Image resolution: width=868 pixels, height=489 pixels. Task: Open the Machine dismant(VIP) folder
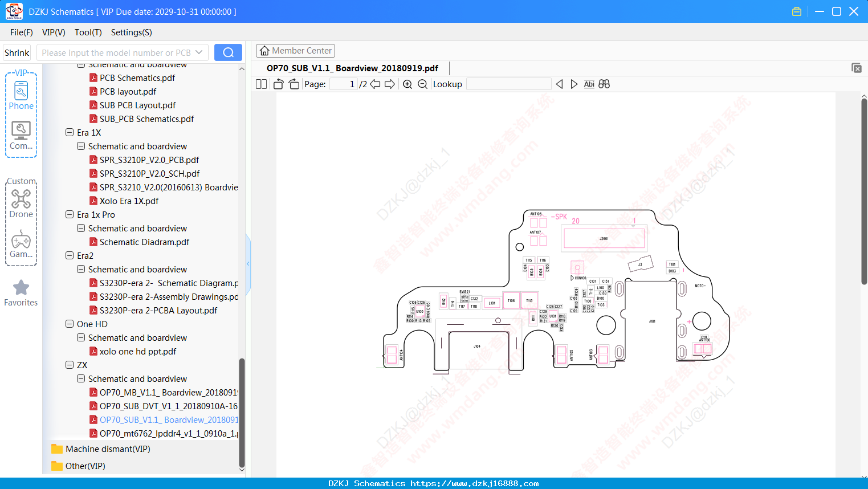100,449
